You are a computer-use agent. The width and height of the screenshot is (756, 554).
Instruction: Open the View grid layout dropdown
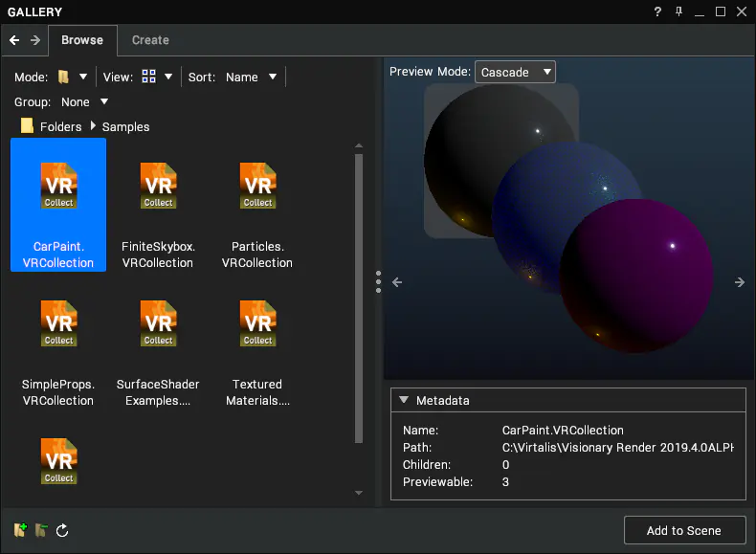[x=157, y=77]
